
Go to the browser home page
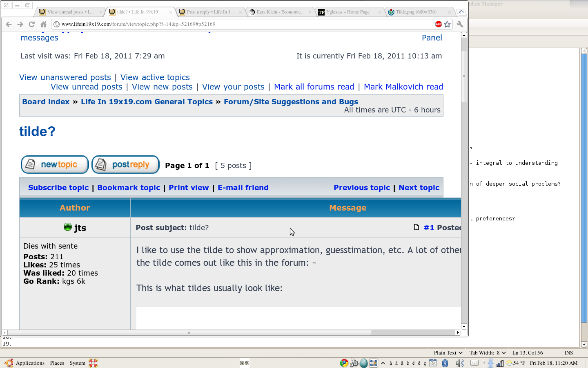click(x=43, y=25)
